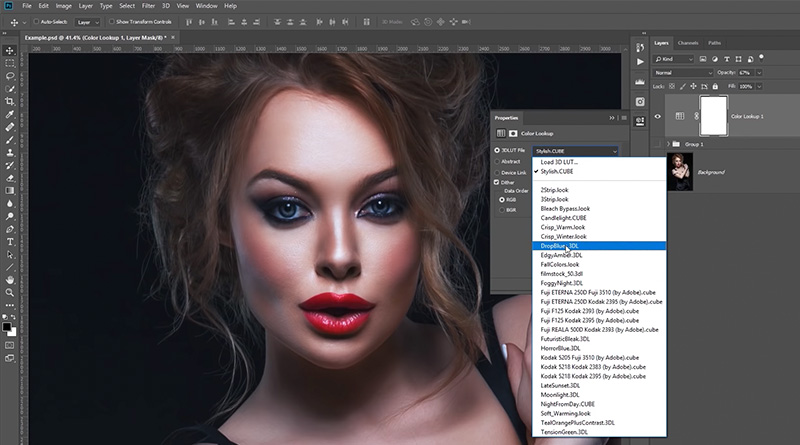Switch to the Channels tab
This screenshot has width=800, height=445.
click(688, 43)
